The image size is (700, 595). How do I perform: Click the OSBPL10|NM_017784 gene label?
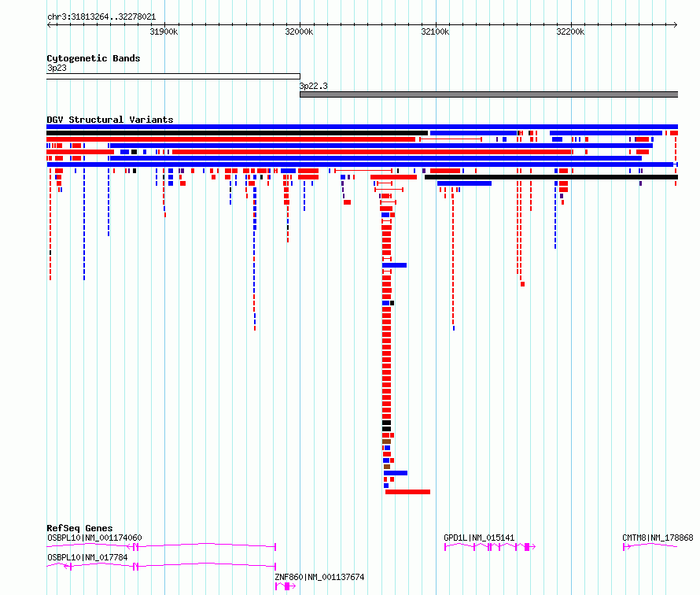coord(87,557)
